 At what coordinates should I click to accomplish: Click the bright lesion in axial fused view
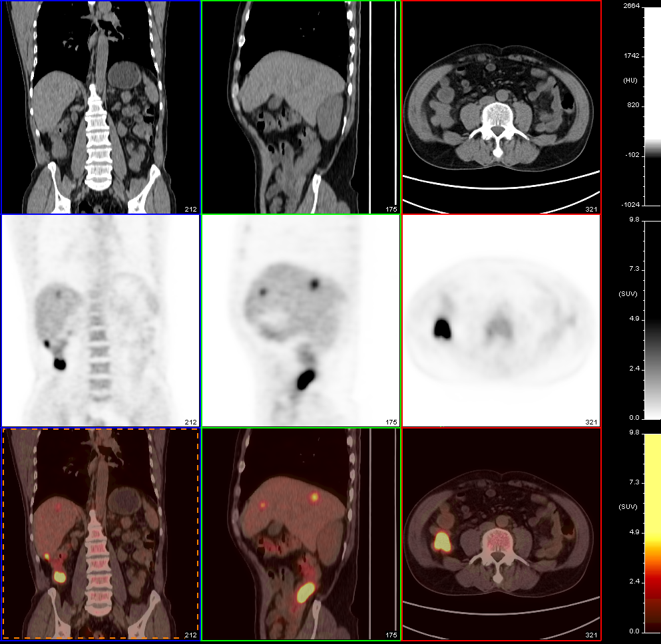[x=442, y=542]
